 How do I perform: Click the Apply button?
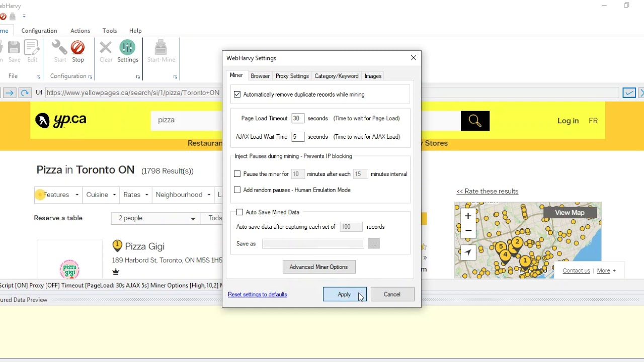pos(345,294)
